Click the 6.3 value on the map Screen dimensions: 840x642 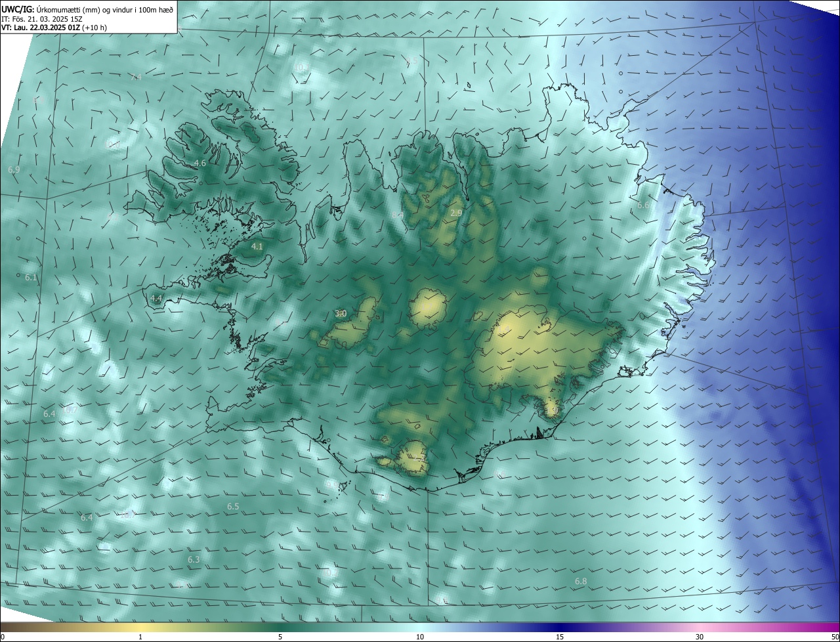point(194,559)
